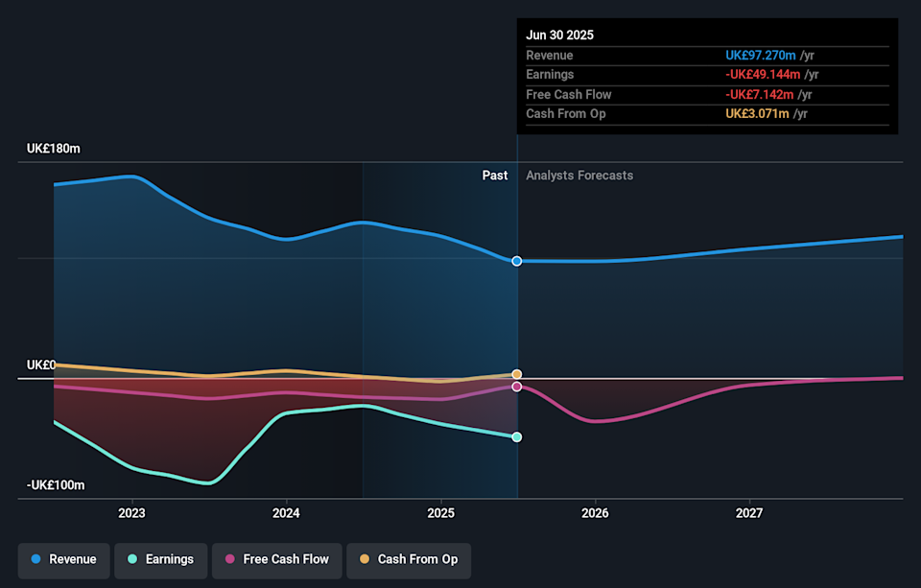Click the 2025 x-axis label

coord(440,513)
